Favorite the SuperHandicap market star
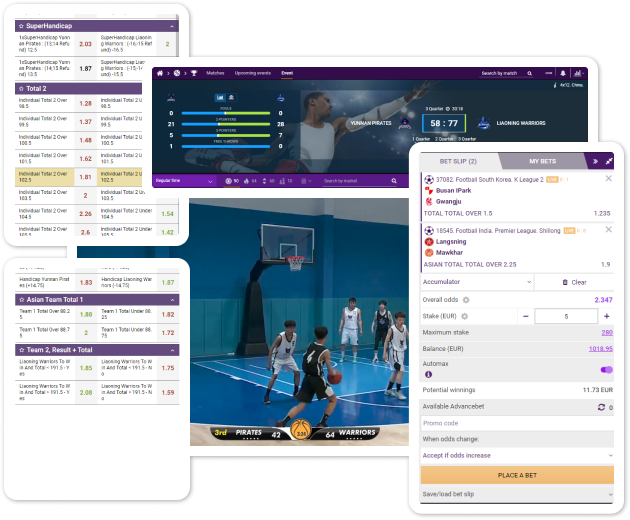630x520 pixels. pyautogui.click(x=21, y=26)
